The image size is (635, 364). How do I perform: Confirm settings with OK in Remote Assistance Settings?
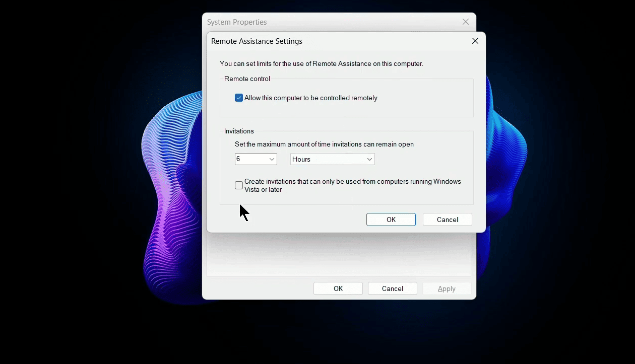coord(391,219)
